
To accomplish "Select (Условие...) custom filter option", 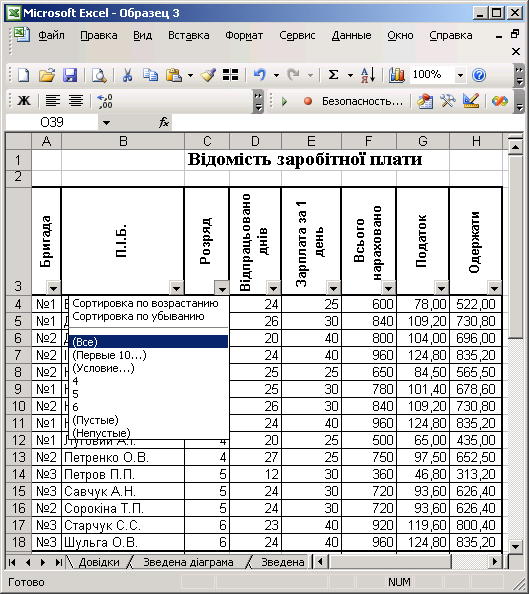I will [149, 368].
